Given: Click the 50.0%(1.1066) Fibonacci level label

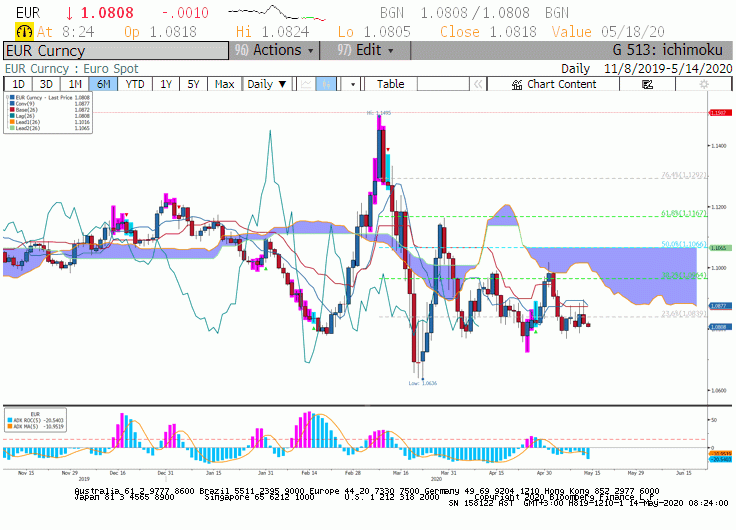Looking at the screenshot, I should point(683,245).
